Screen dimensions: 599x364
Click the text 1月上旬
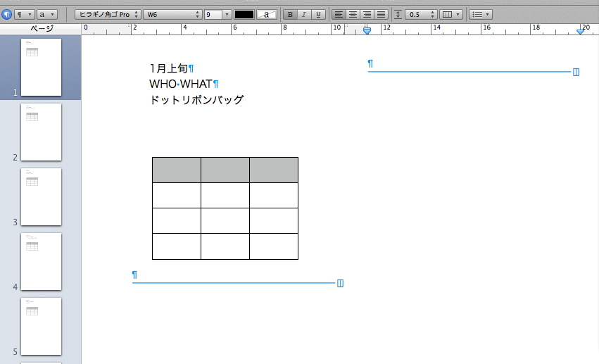[x=168, y=68]
